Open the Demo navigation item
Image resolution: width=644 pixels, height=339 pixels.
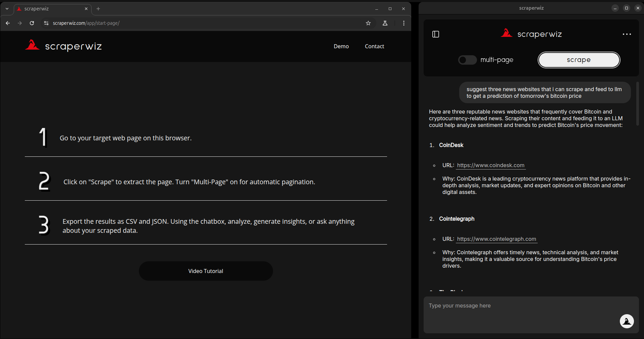coord(341,46)
